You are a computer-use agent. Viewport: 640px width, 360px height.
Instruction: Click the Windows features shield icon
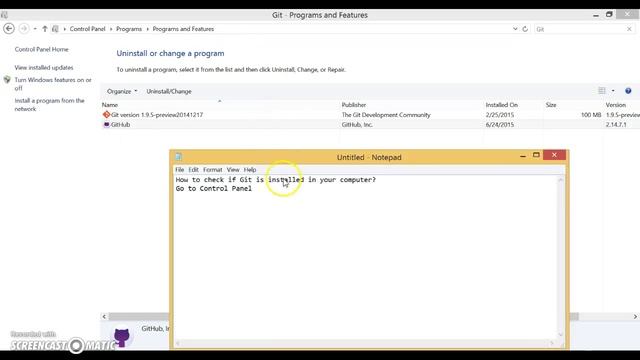pos(7,80)
